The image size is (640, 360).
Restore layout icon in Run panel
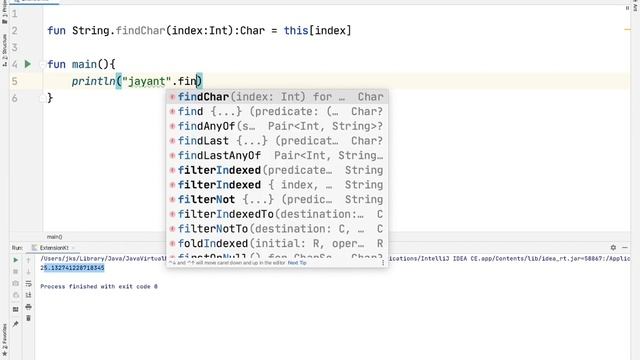[x=16, y=309]
